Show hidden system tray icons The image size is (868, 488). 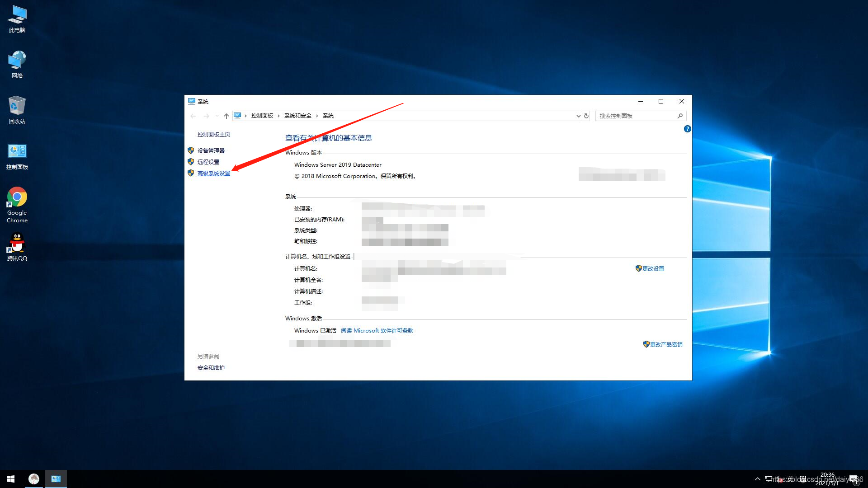click(757, 479)
